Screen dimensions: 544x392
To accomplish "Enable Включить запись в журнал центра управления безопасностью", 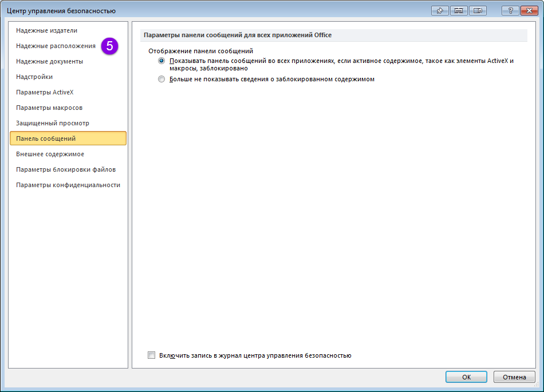I will 152,355.
